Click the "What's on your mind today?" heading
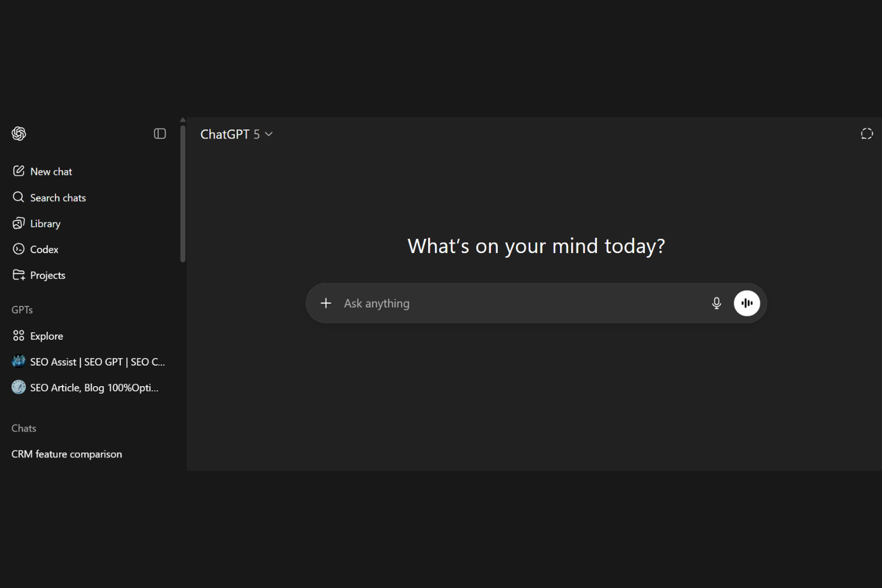This screenshot has height=588, width=882. (536, 246)
